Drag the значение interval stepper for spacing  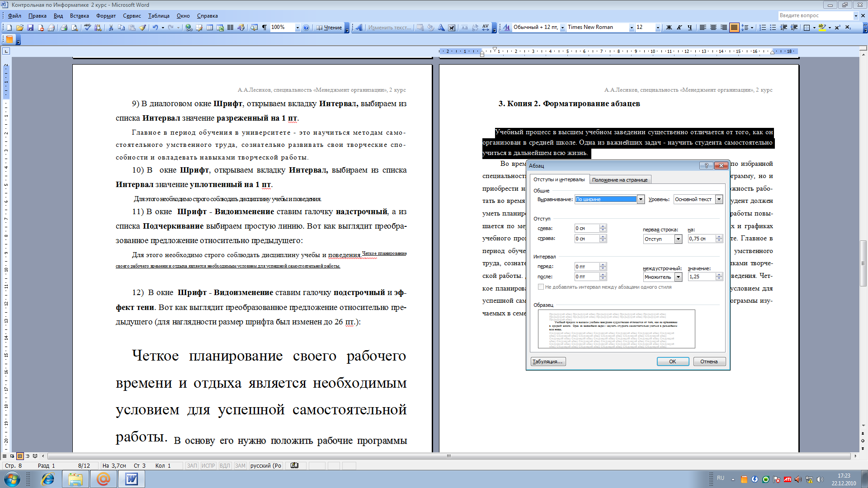(x=720, y=277)
